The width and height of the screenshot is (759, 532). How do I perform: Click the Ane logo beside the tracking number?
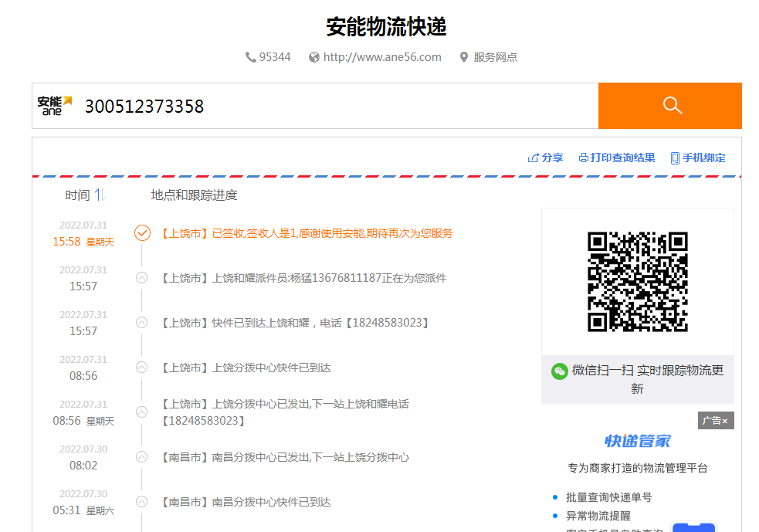pyautogui.click(x=55, y=106)
